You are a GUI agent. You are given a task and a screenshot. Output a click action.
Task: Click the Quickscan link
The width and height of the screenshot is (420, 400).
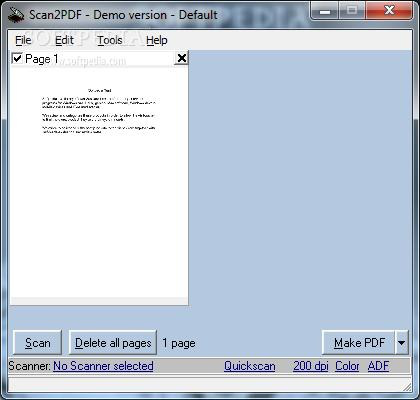pyautogui.click(x=250, y=366)
